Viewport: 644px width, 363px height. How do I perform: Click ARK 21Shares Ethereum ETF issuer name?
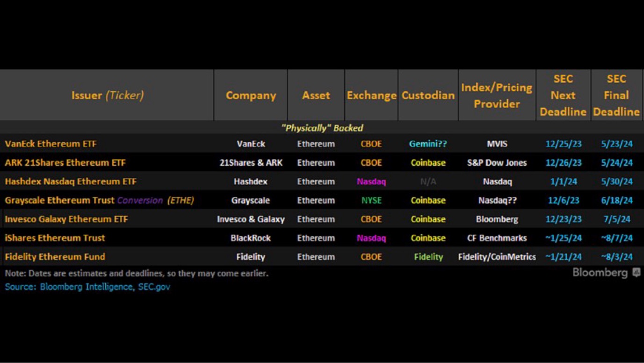[65, 163]
